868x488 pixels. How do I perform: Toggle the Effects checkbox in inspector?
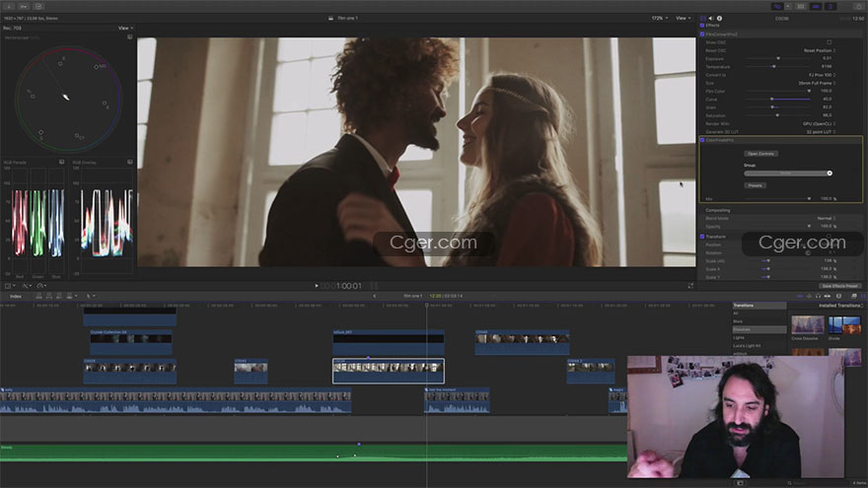pos(702,26)
